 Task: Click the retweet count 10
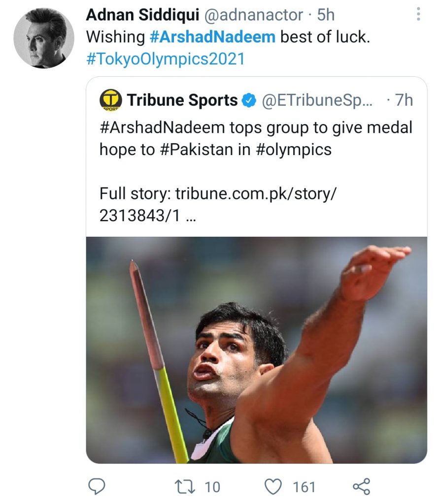212,487
